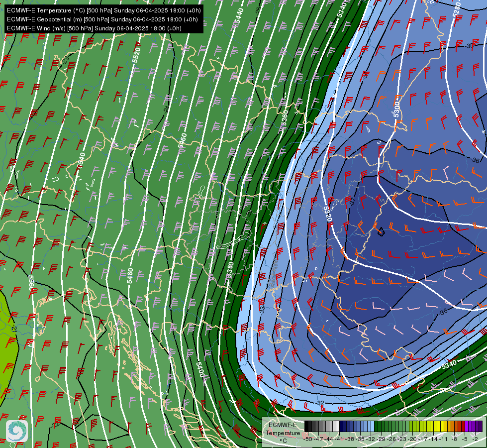487x448 pixels.
Task: Click the -29 legend scale value
Action: pos(381,440)
